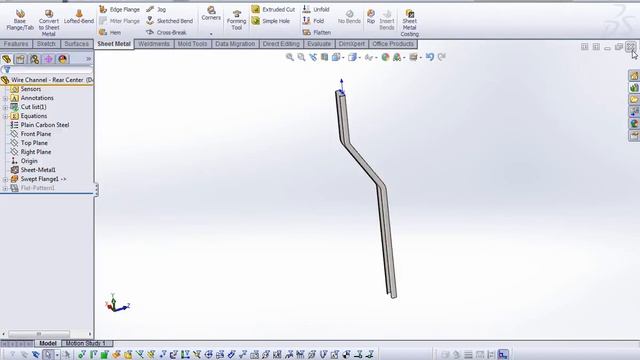Viewport: 640px width, 360px height.
Task: Choose the Simple Hole tool
Action: [x=271, y=21]
